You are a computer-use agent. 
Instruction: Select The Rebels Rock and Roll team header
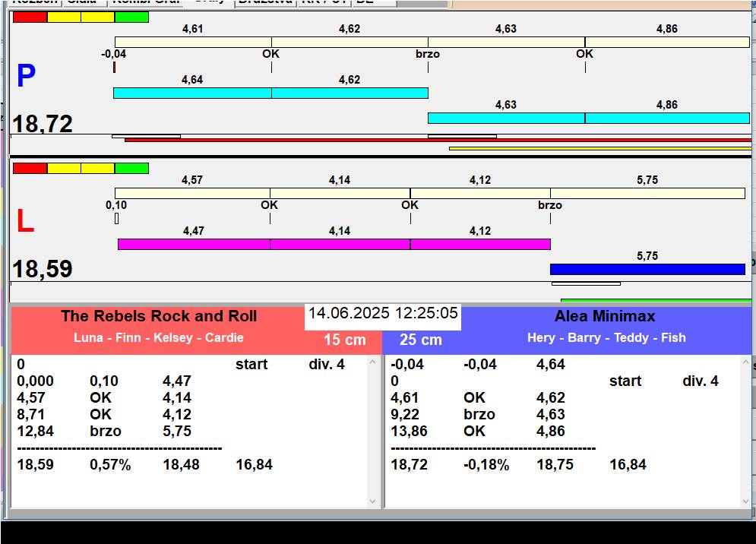click(x=159, y=317)
